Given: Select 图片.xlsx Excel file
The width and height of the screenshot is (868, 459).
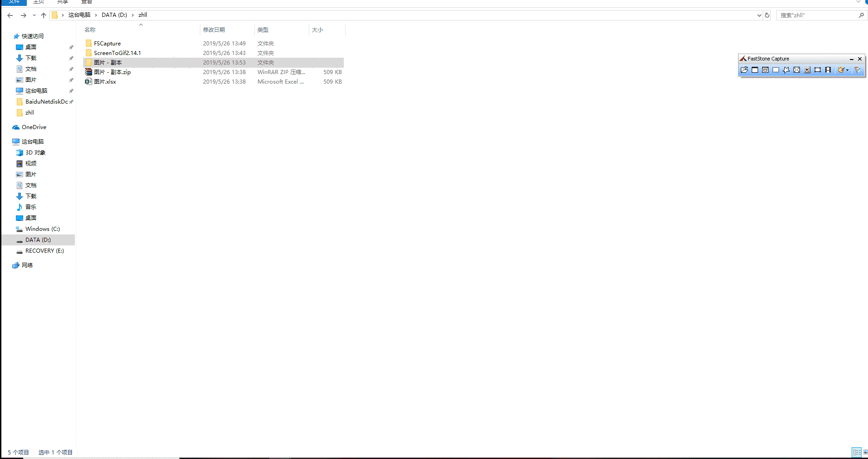Looking at the screenshot, I should [105, 82].
